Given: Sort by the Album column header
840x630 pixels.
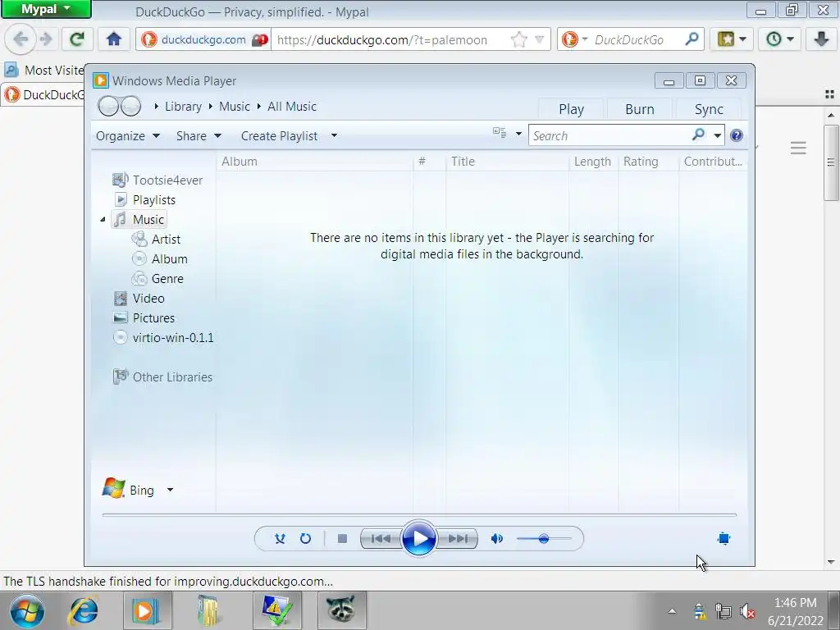Looking at the screenshot, I should [314, 162].
